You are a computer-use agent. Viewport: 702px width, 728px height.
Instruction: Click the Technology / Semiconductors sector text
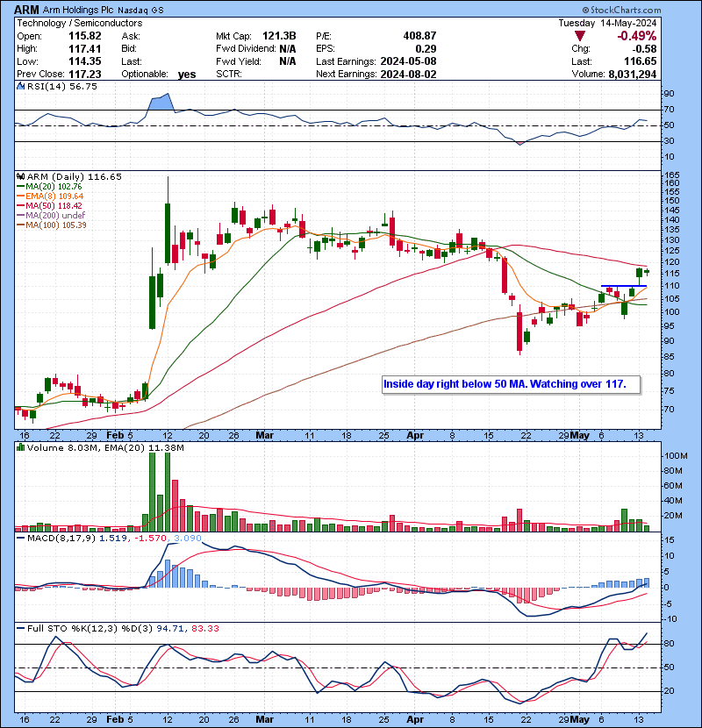pyautogui.click(x=80, y=23)
